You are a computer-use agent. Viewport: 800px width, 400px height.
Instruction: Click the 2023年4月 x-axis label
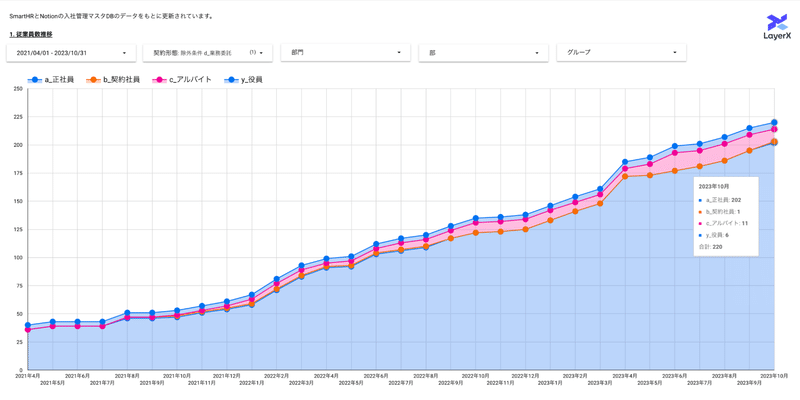[x=625, y=376]
